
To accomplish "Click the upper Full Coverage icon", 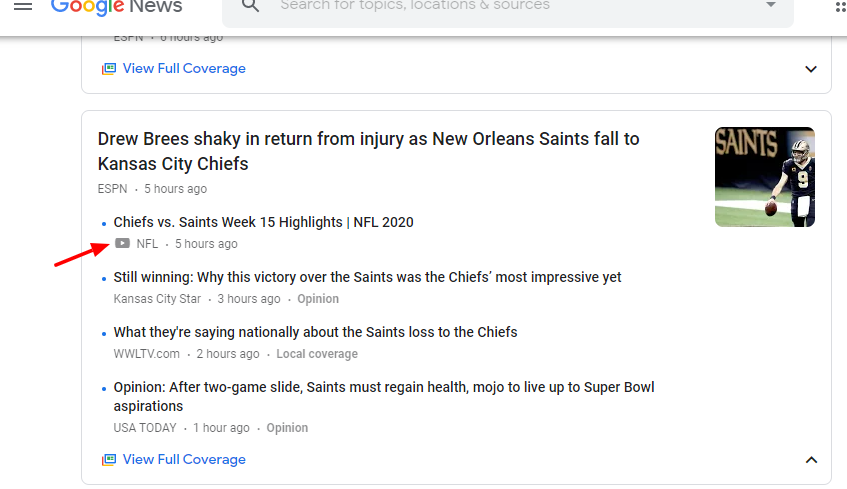I will point(109,69).
